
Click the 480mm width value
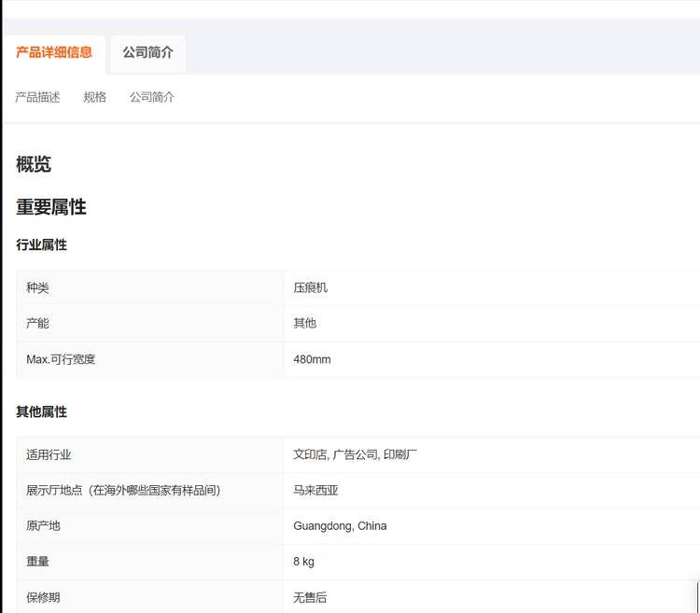pyautogui.click(x=312, y=359)
